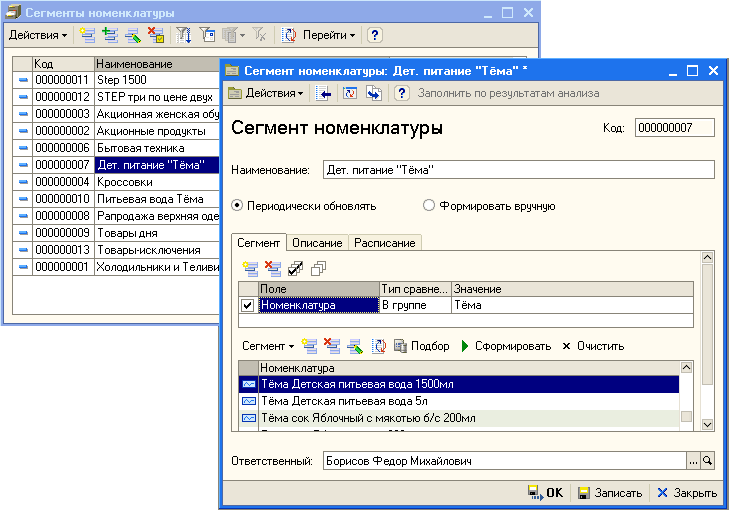Screen dimensions: 729x510
Task: Expand the Сегмент dropdown above the items list
Action: tap(268, 346)
